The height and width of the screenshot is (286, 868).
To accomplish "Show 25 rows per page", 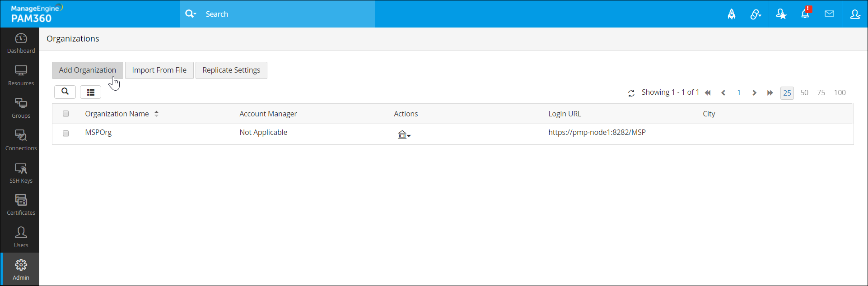I will pyautogui.click(x=787, y=93).
